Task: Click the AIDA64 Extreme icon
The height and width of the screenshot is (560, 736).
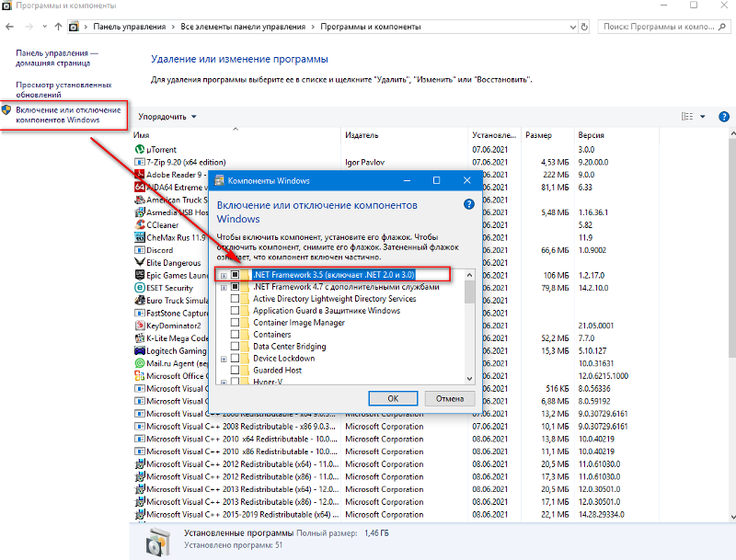Action: (140, 188)
